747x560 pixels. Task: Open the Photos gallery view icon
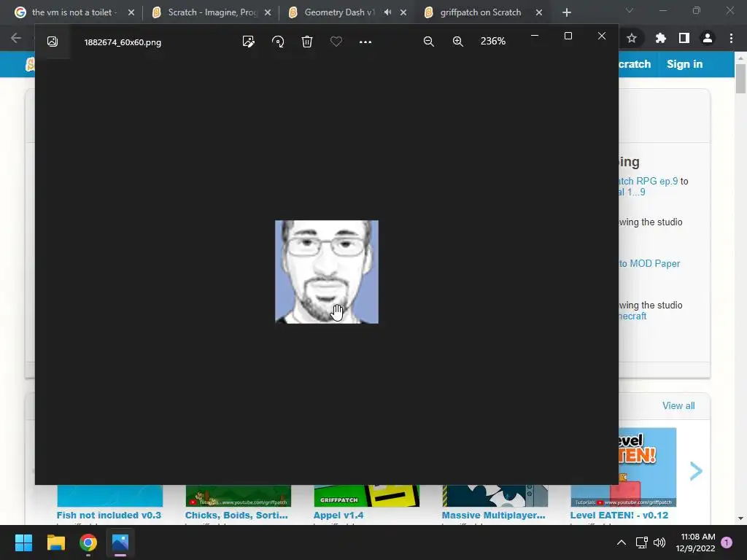(x=53, y=42)
